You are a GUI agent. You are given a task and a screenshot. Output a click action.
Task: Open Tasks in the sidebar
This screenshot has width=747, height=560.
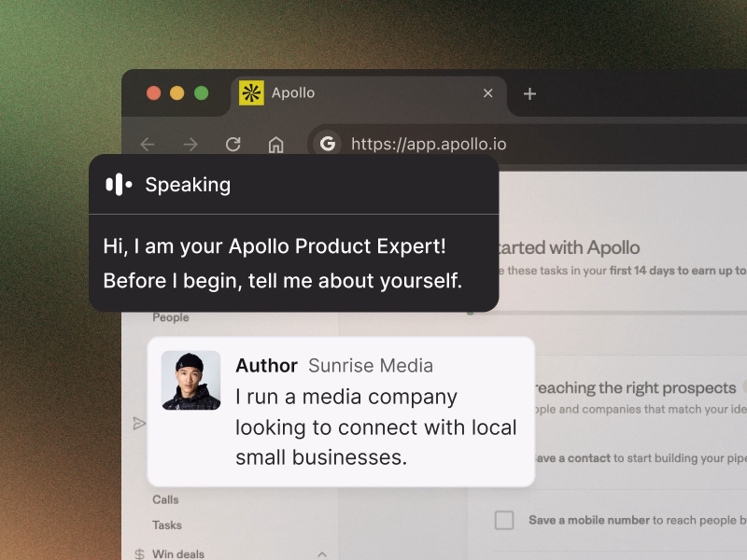[x=167, y=525]
